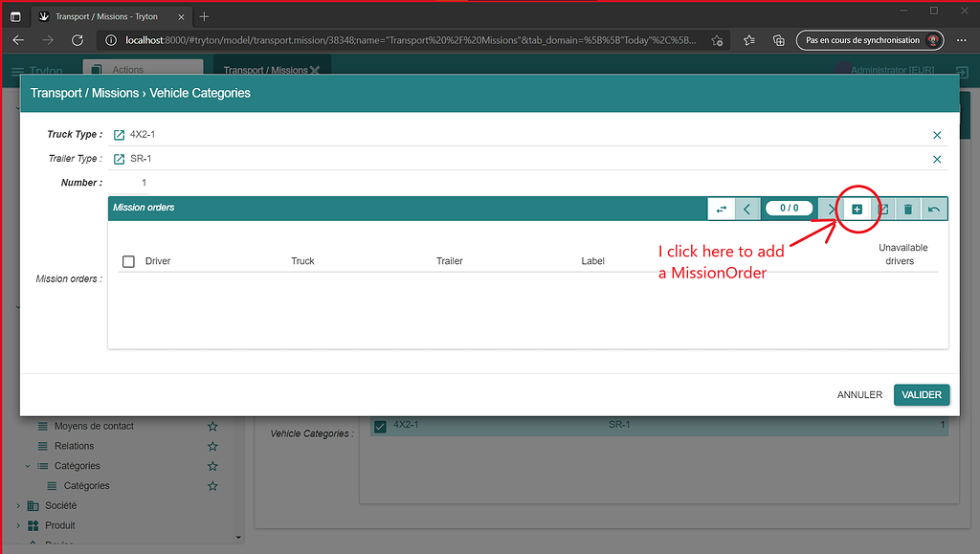Undo changes in Mission orders panel
Screen dimensions: 980x554
click(933, 208)
